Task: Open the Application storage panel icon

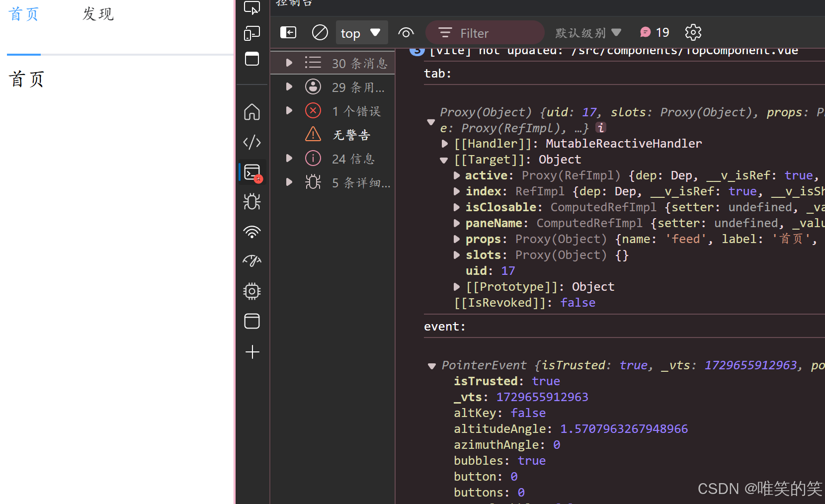Action: pyautogui.click(x=252, y=321)
